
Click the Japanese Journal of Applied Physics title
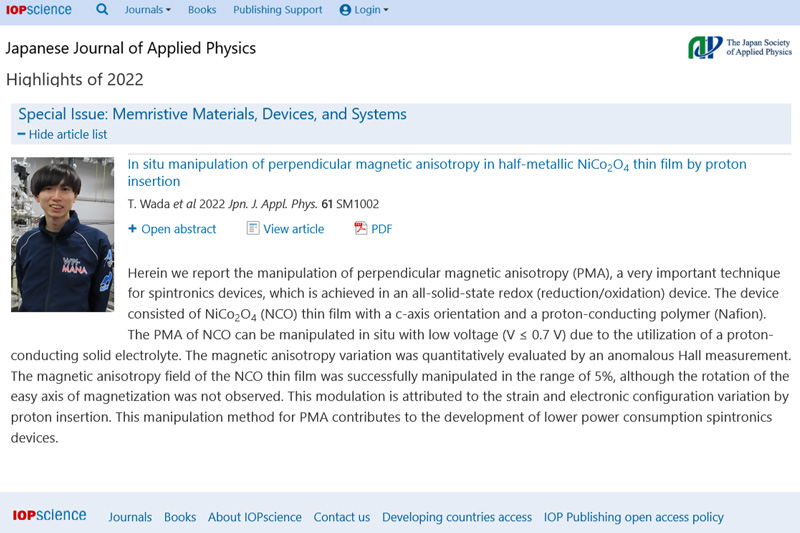[131, 48]
